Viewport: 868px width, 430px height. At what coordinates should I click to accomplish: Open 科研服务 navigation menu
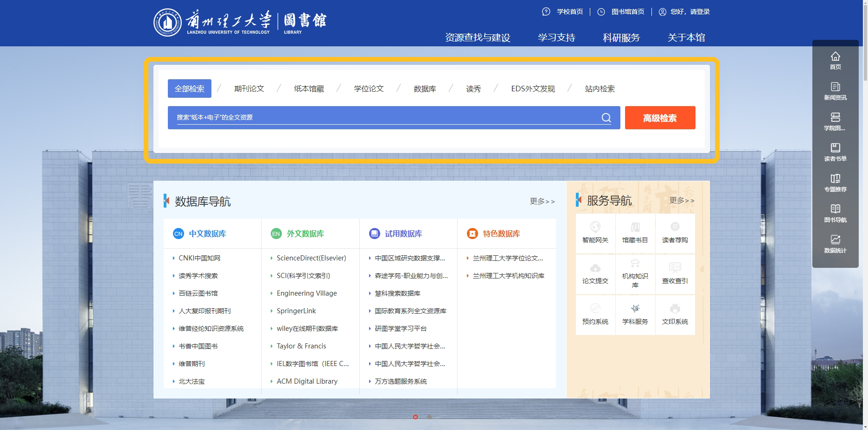pyautogui.click(x=621, y=38)
